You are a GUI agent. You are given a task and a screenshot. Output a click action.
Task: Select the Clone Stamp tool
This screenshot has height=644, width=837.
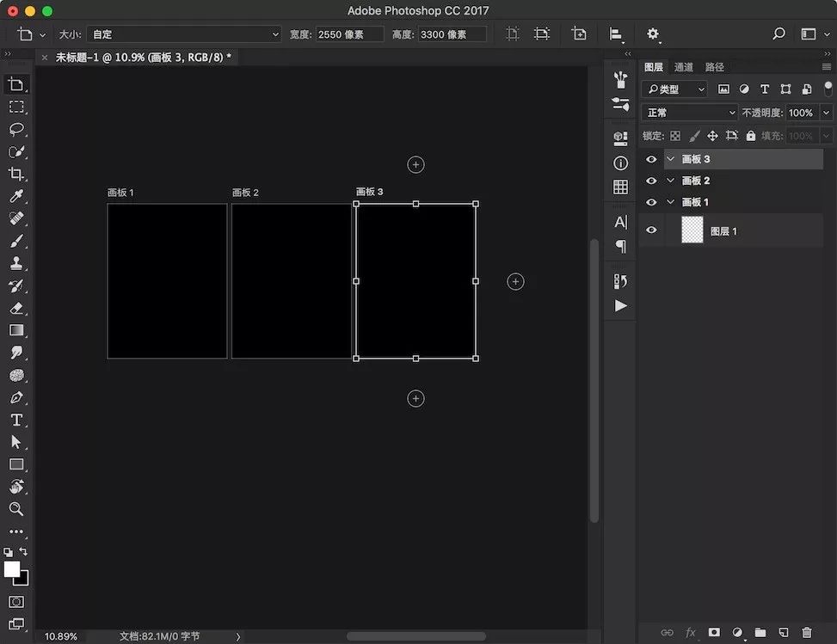(x=16, y=263)
